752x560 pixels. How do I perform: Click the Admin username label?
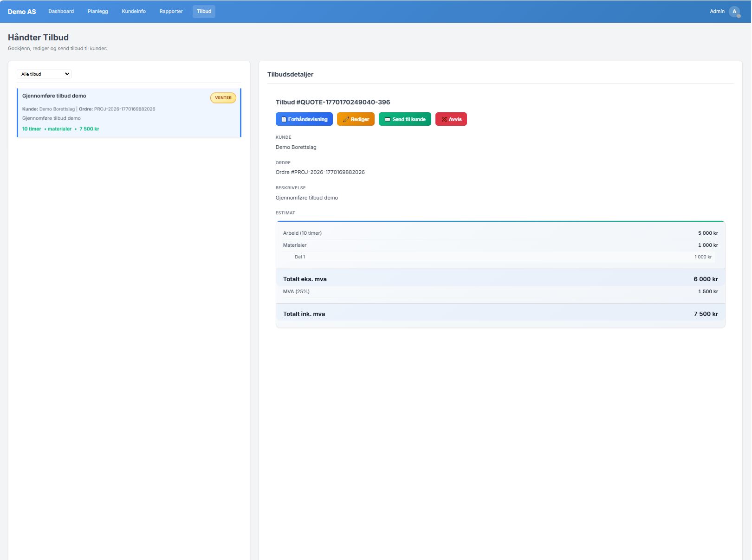[717, 12]
